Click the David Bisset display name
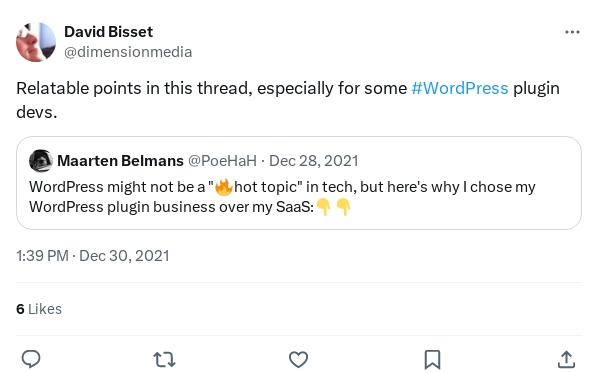598x373 pixels. pos(108,32)
